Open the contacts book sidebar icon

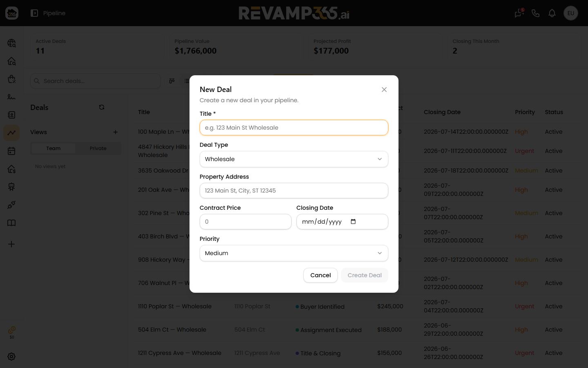tap(11, 115)
